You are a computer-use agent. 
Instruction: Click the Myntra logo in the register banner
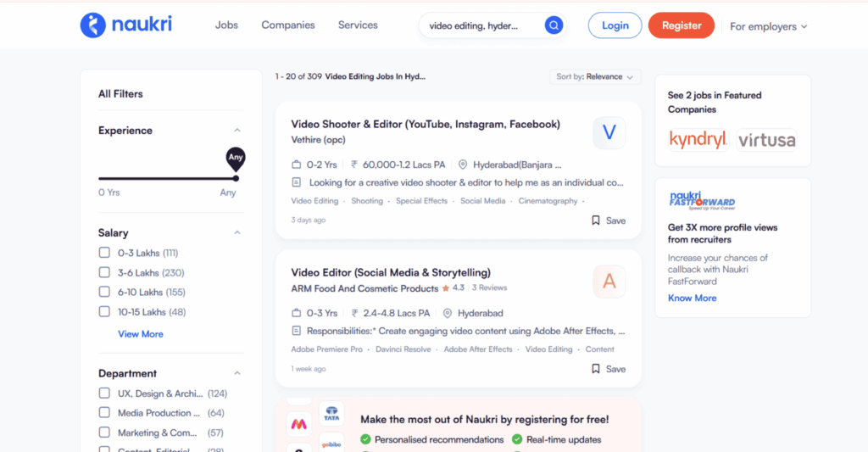click(x=299, y=424)
